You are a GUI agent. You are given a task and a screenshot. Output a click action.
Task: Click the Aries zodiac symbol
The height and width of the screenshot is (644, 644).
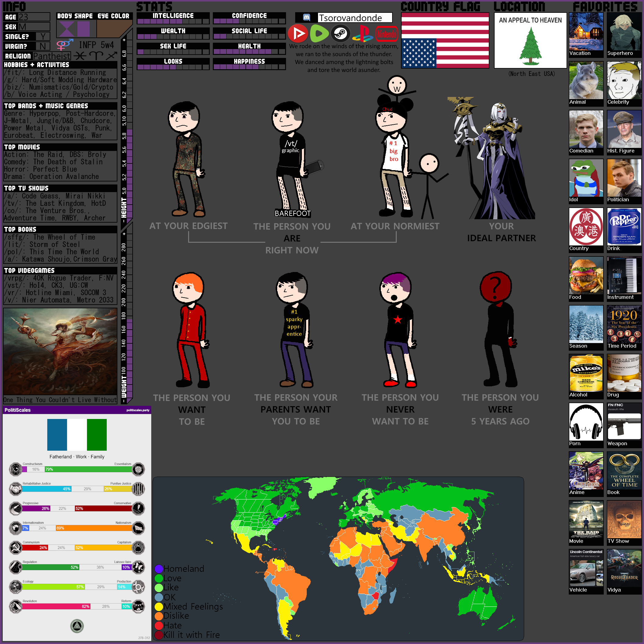[96, 56]
